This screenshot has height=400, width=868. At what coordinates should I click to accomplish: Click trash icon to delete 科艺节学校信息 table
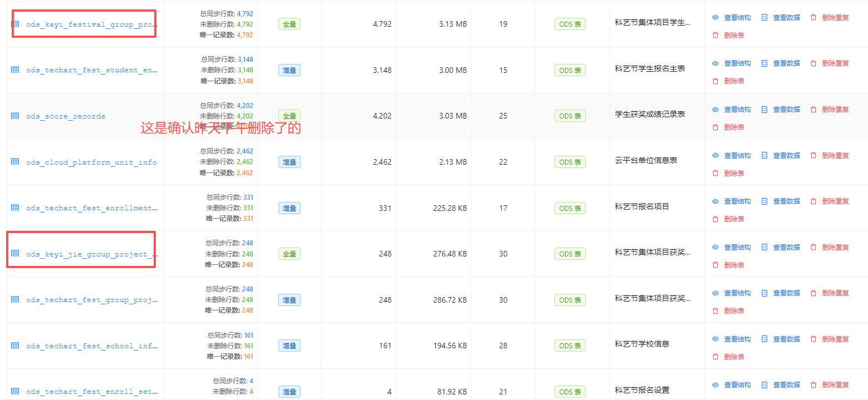point(715,357)
